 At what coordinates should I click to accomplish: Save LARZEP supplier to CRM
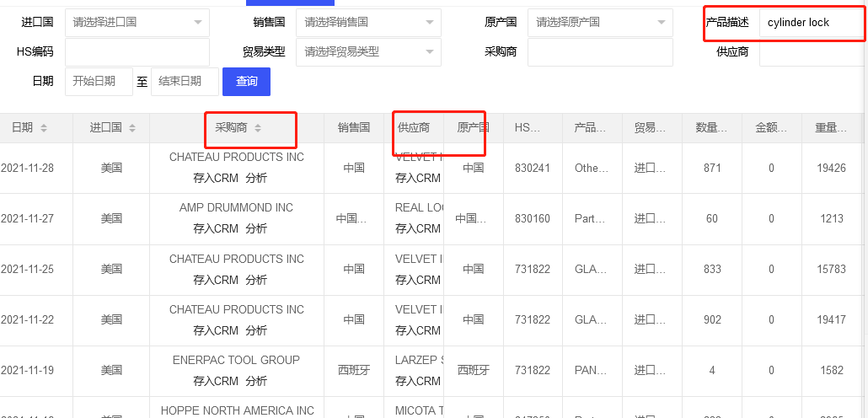[418, 382]
